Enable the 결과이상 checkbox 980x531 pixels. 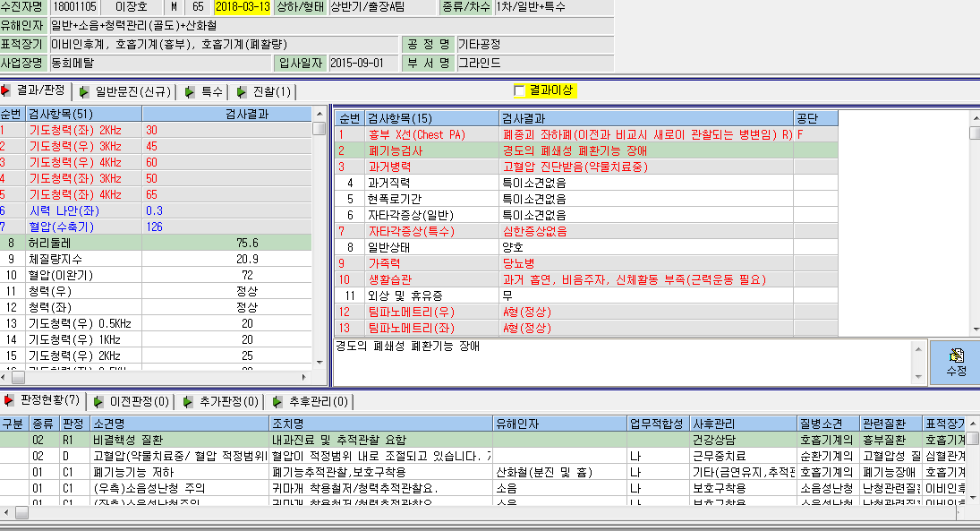click(519, 90)
